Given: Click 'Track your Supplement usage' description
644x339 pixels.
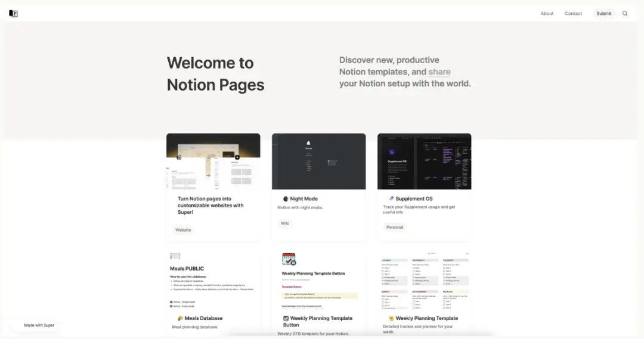Looking at the screenshot, I should point(419,210).
